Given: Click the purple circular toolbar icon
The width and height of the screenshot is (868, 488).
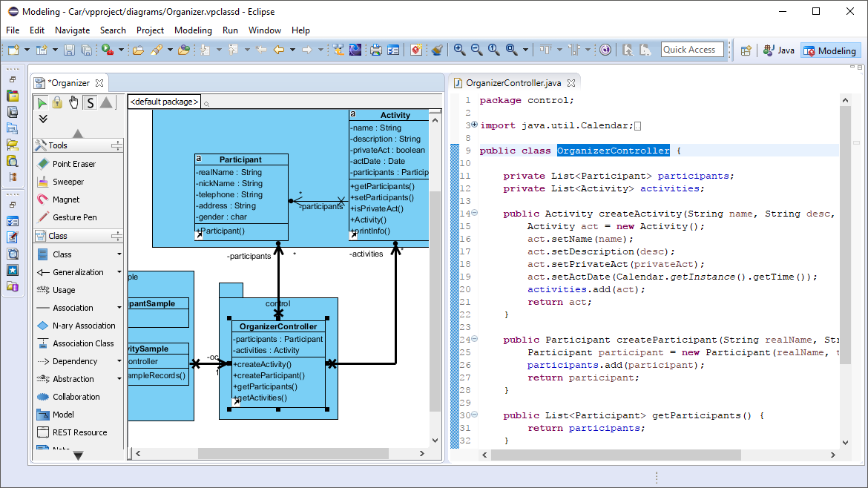Looking at the screenshot, I should coord(605,50).
